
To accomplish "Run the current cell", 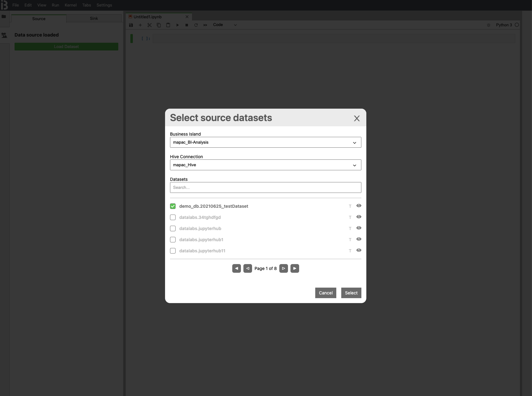I will pos(177,25).
